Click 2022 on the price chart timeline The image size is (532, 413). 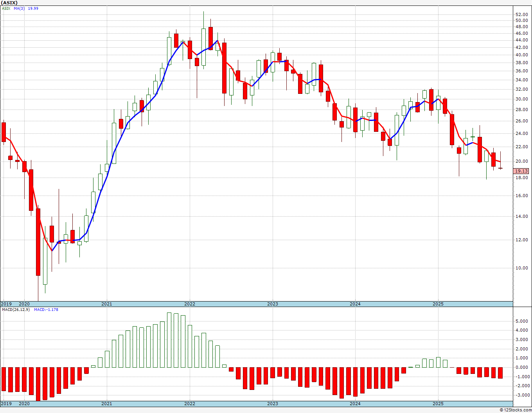pyautogui.click(x=190, y=304)
